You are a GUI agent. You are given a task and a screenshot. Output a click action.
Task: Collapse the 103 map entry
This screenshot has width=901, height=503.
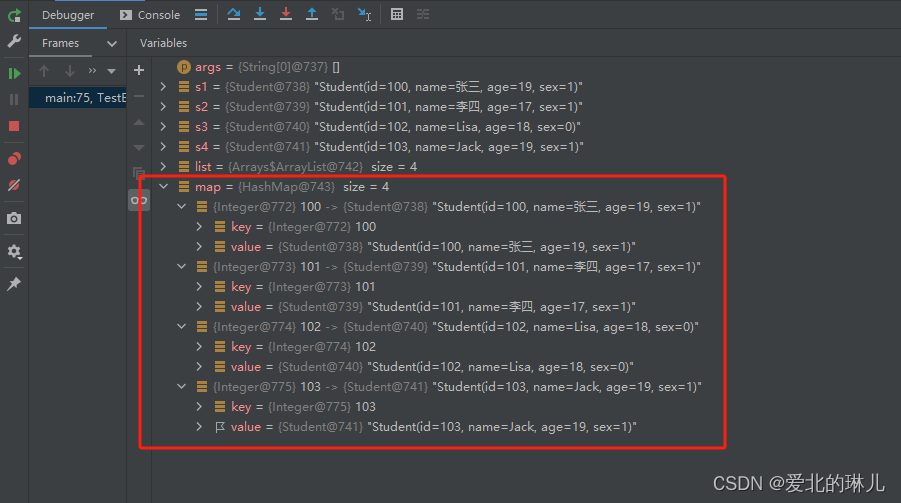point(182,387)
